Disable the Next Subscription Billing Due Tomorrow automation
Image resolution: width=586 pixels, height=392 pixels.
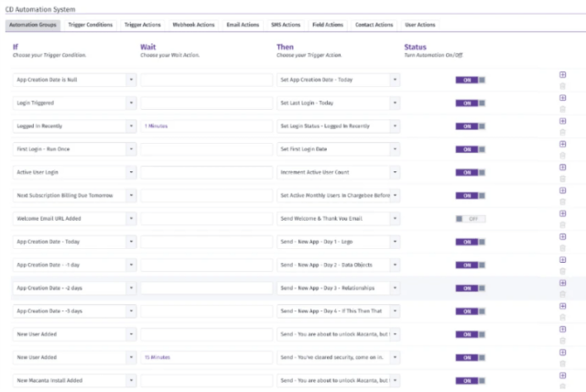(x=471, y=195)
